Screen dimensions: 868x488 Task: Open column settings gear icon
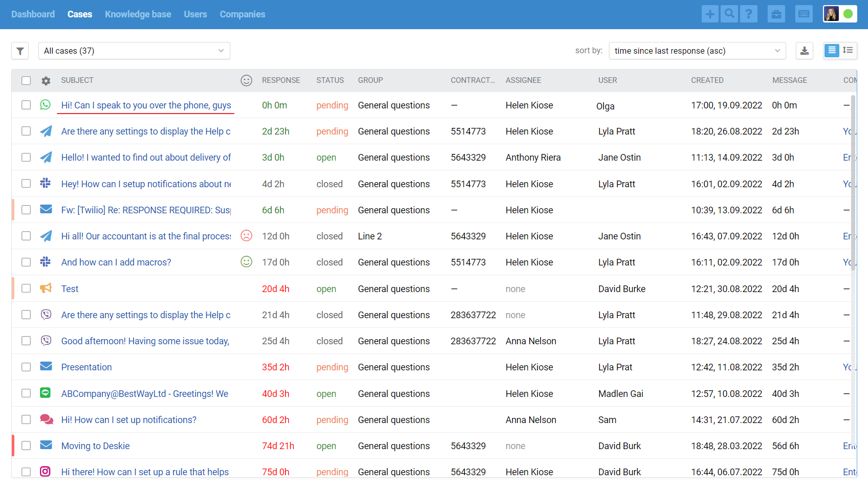click(x=46, y=81)
